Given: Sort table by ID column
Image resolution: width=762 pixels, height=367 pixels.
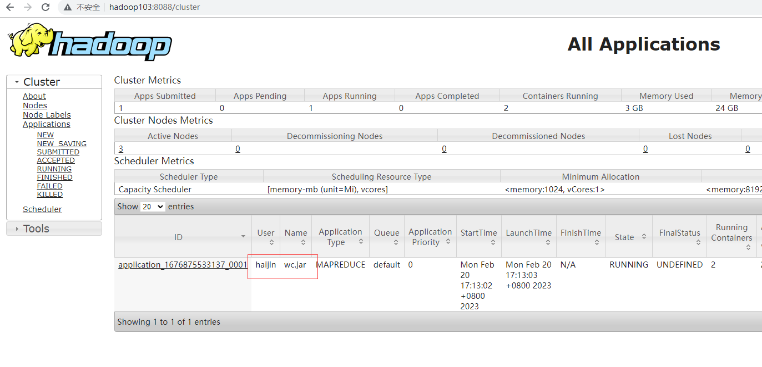Looking at the screenshot, I should pyautogui.click(x=183, y=237).
